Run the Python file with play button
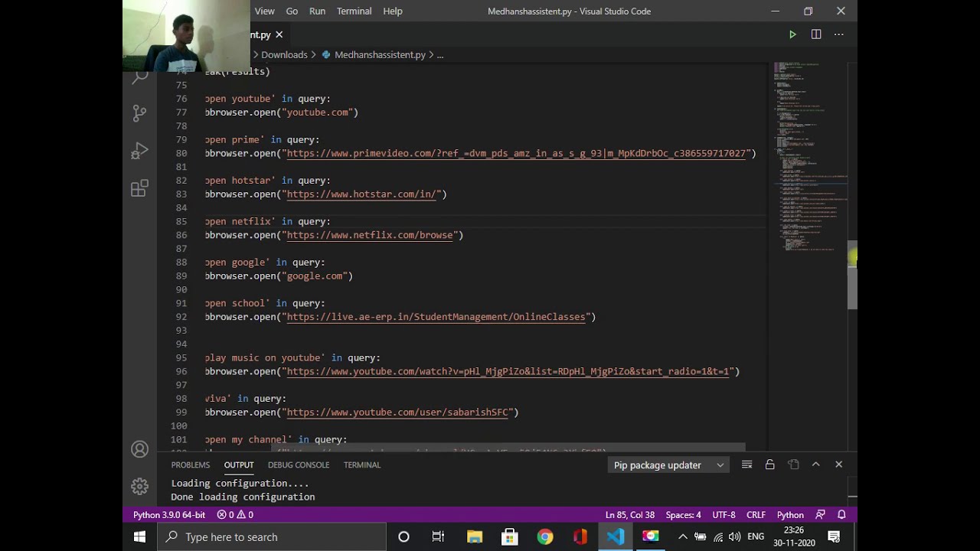 pos(792,34)
